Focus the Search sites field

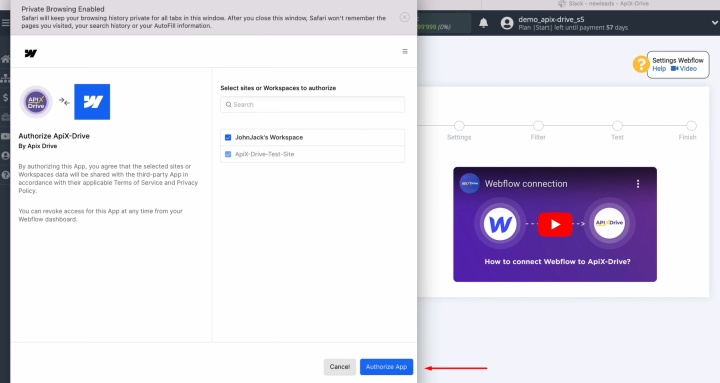click(312, 104)
